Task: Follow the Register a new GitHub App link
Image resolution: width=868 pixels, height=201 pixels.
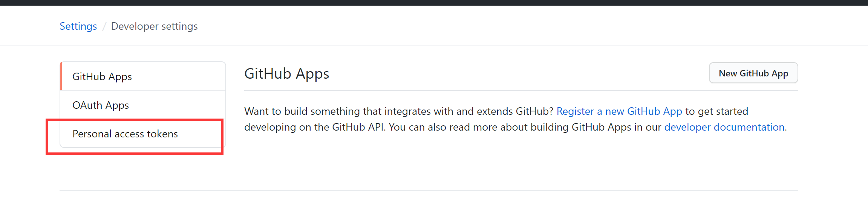Action: (x=619, y=111)
